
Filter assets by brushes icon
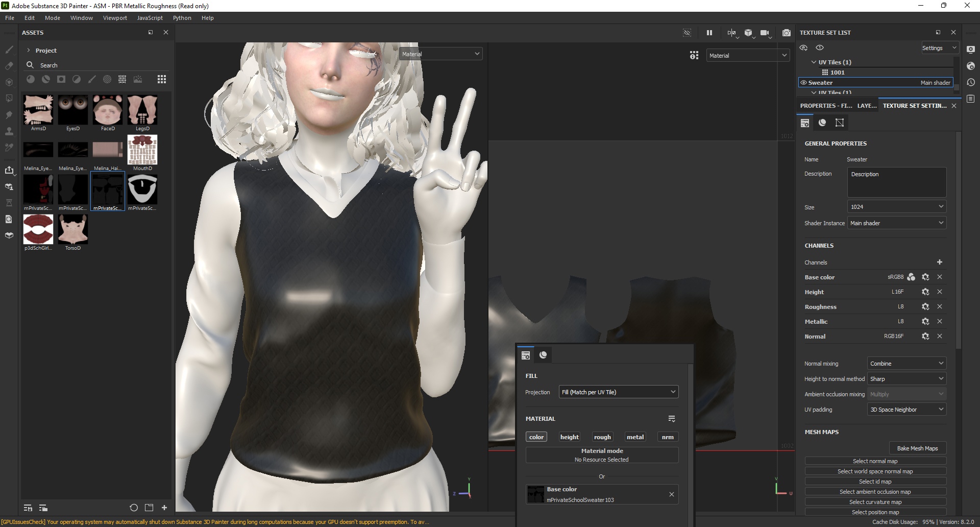click(92, 79)
